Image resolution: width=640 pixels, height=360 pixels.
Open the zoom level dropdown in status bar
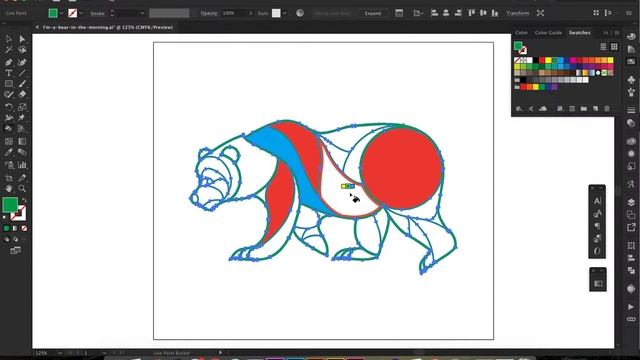[x=60, y=353]
